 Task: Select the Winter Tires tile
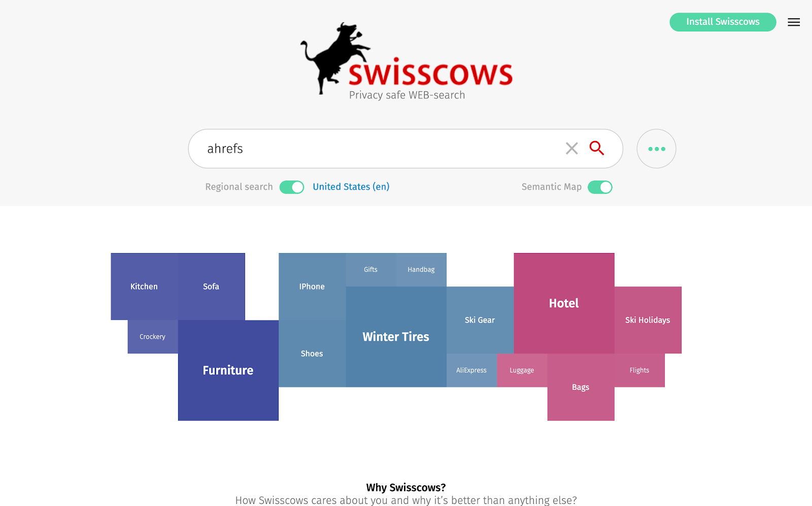point(396,337)
